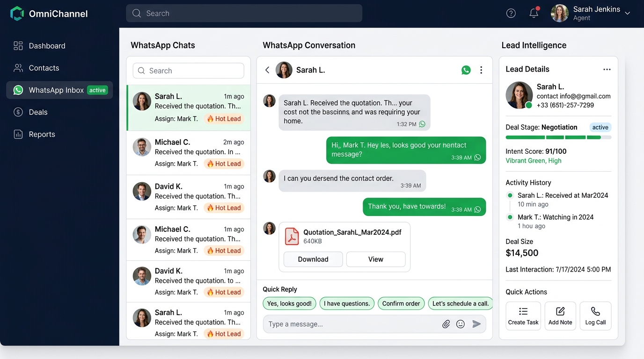Choose 'Yes, looks good!' quick reply
Screen dimensions: 644x359
pos(289,303)
